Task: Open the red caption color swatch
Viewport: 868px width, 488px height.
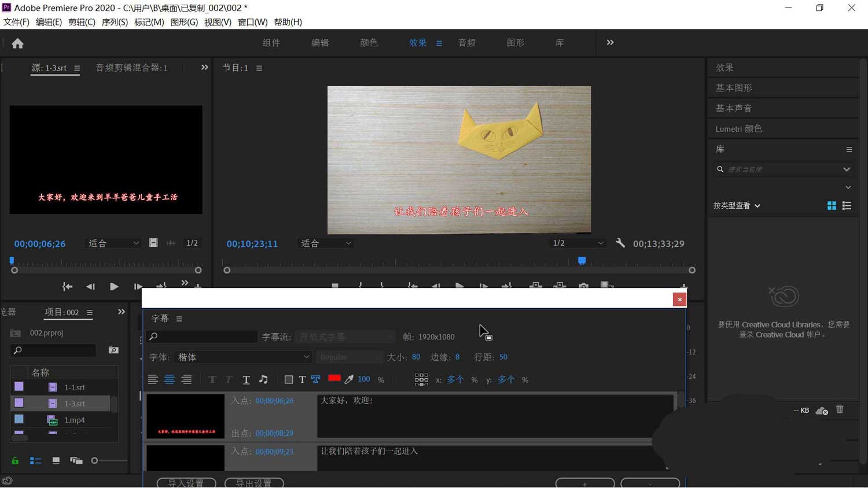Action: pos(334,378)
